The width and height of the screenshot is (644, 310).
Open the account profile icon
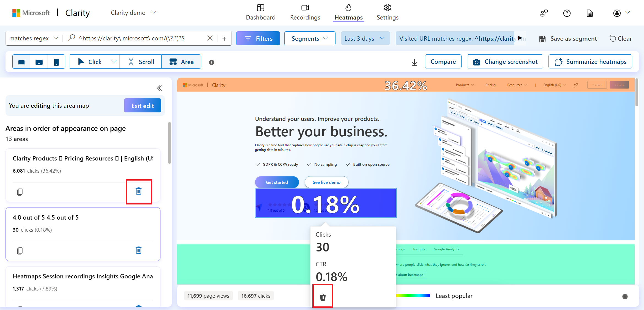point(617,13)
